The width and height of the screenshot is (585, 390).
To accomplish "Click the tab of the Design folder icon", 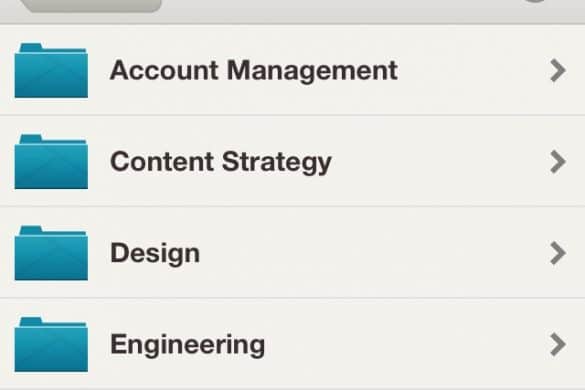I will 31,230.
